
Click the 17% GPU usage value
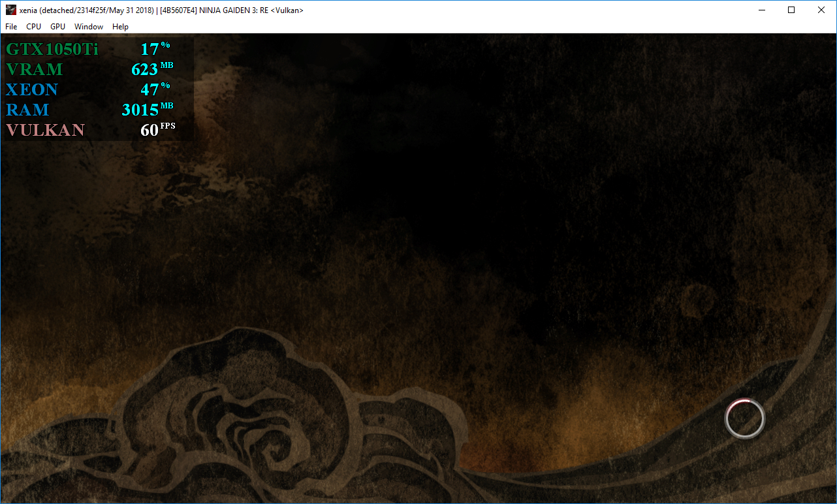[x=155, y=48]
